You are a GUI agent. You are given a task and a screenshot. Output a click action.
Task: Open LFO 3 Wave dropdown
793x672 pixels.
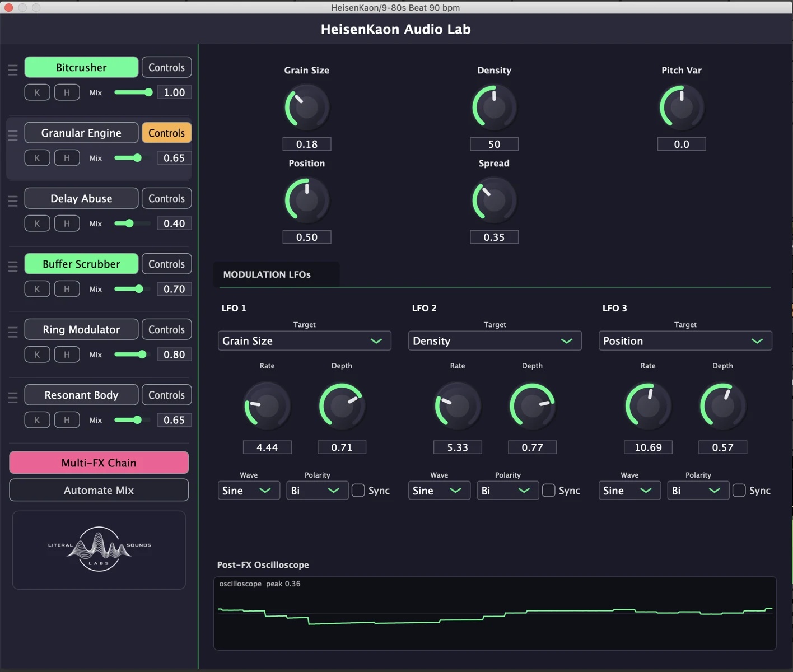(x=629, y=491)
